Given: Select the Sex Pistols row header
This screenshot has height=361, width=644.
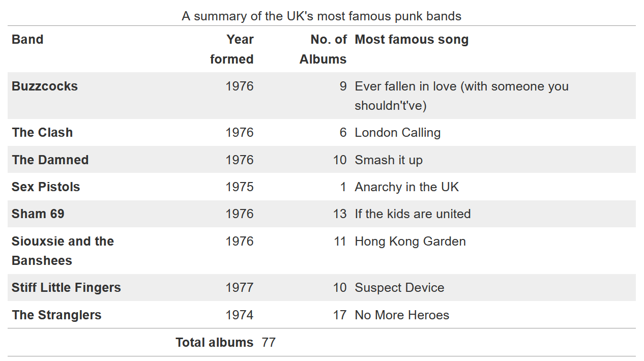Looking at the screenshot, I should point(46,187).
